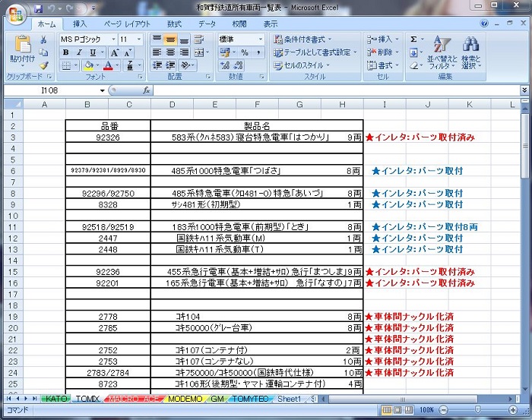This screenshot has width=532, height=420.
Task: Cut selection with scissors icon
Action: coord(43,39)
